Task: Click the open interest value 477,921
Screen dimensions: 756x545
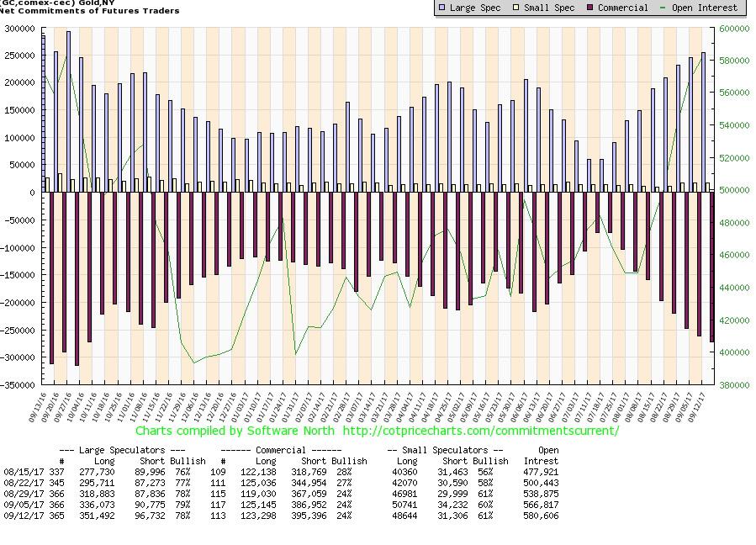Action: tap(541, 472)
